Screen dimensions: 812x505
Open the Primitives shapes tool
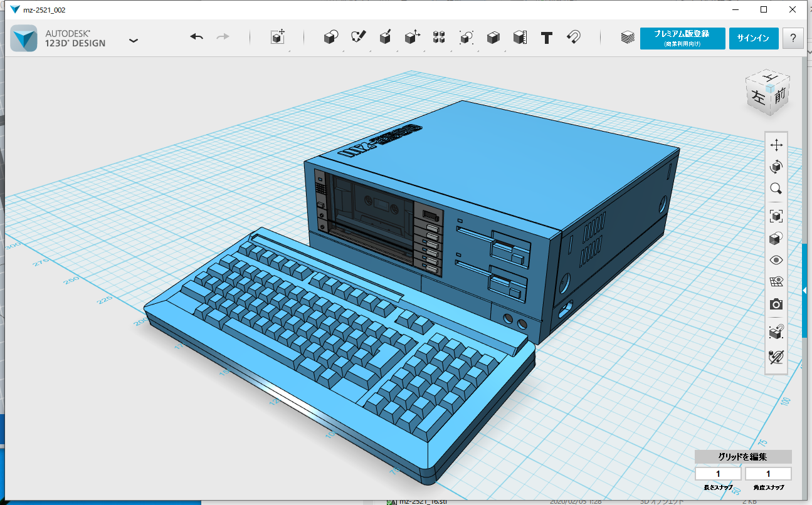point(330,37)
